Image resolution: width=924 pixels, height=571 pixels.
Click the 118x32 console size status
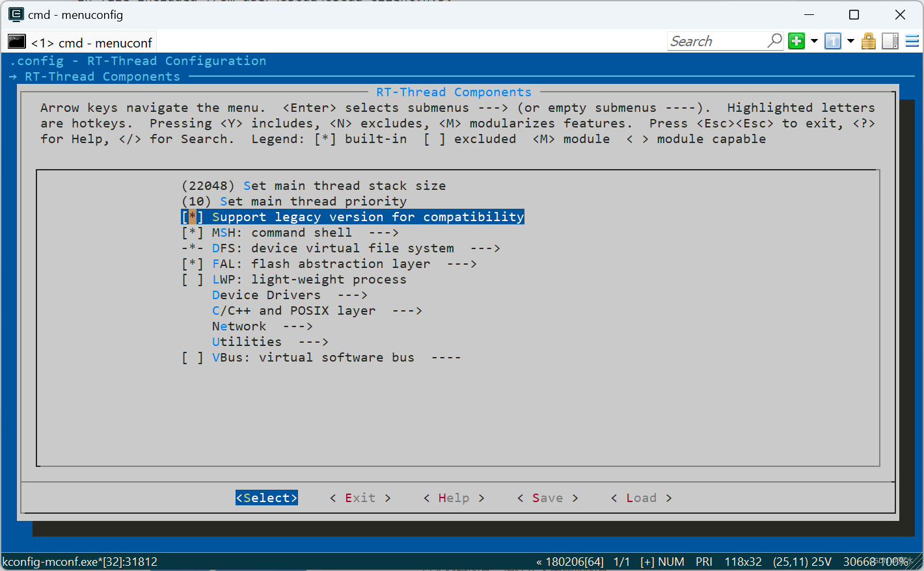click(x=743, y=561)
